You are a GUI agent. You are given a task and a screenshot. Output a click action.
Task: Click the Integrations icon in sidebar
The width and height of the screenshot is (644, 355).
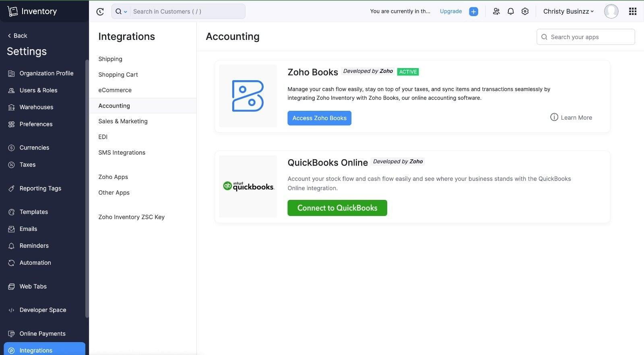pyautogui.click(x=11, y=351)
